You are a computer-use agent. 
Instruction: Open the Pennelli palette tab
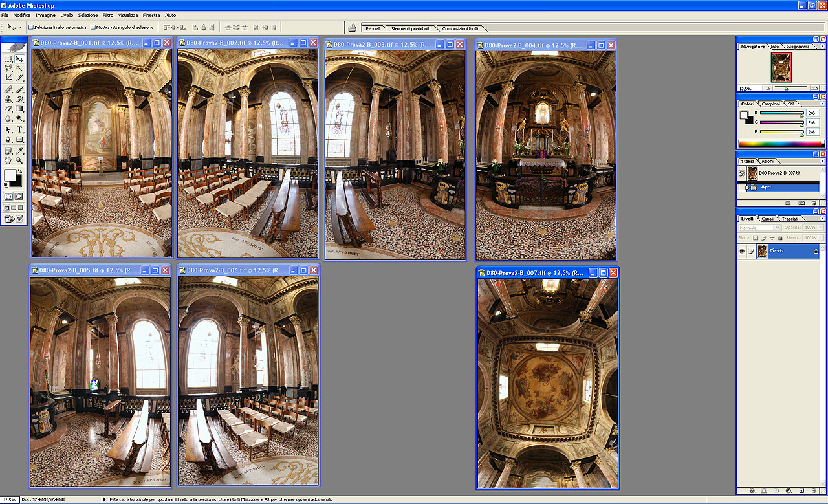click(x=373, y=28)
